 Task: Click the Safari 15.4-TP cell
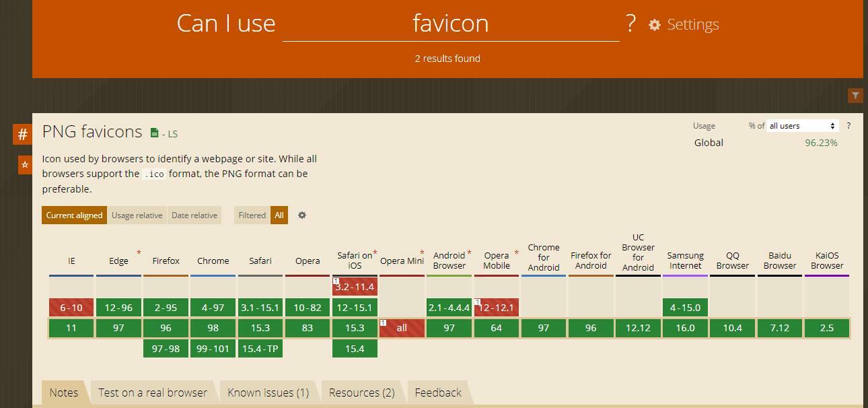[x=260, y=349]
